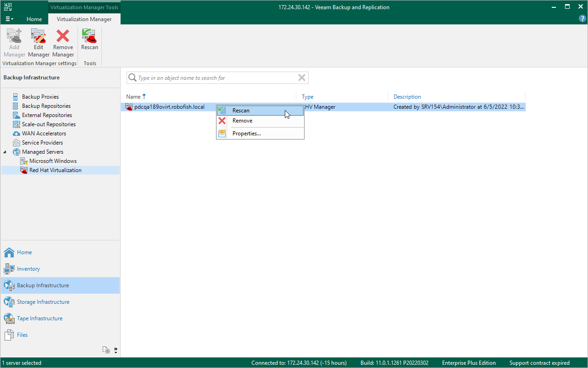Click the Tape Infrastructure view icon
This screenshot has width=588, height=368.
click(x=9, y=318)
